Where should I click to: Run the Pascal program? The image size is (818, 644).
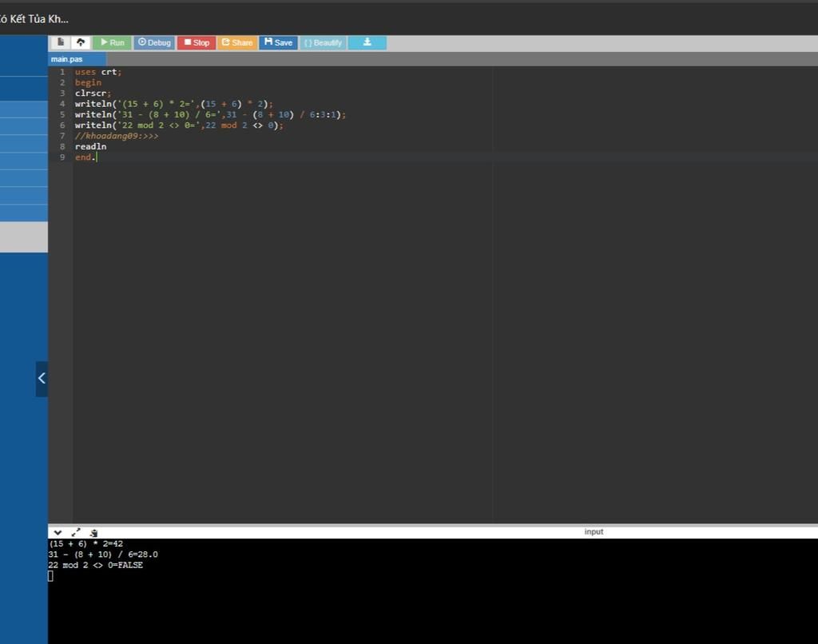click(112, 42)
